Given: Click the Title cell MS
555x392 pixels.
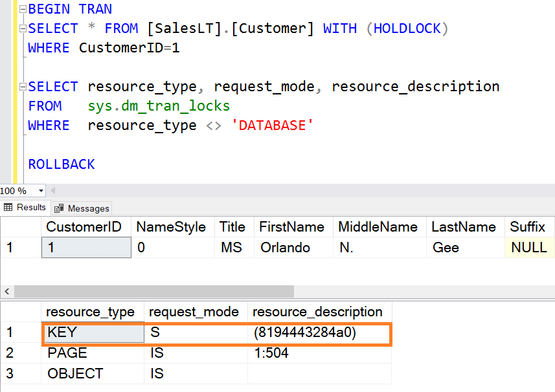Looking at the screenshot, I should pyautogui.click(x=234, y=248).
